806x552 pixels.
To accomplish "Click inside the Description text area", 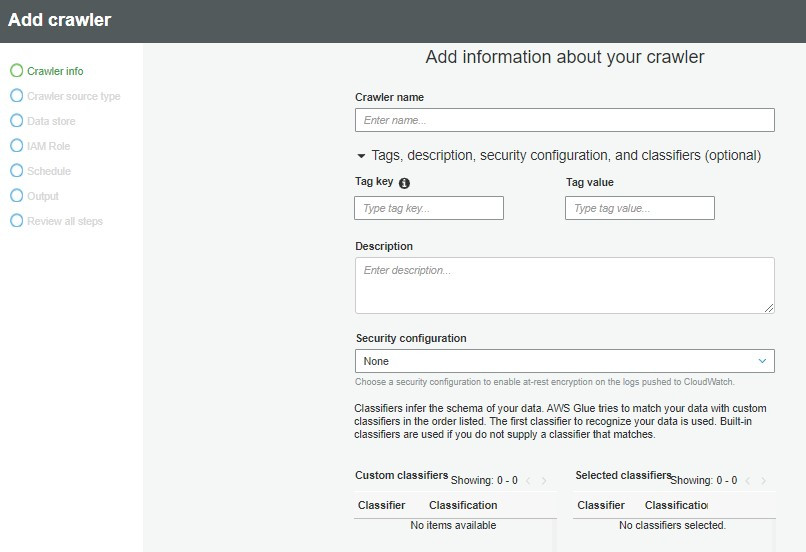I will 564,285.
